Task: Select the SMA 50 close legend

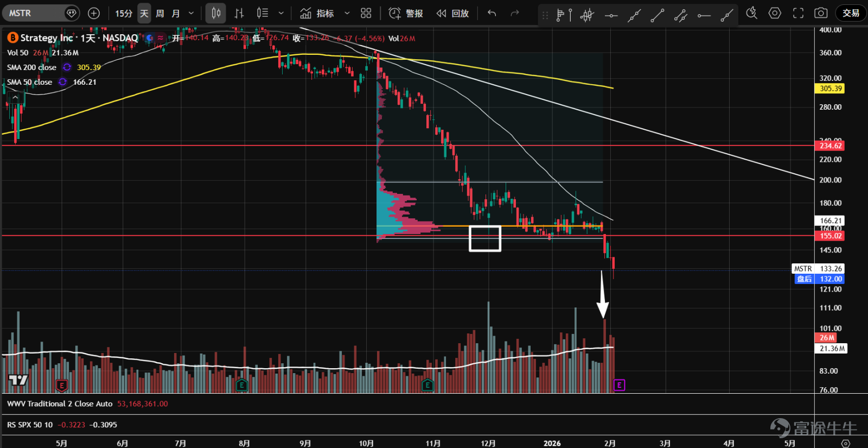Action: tap(29, 82)
